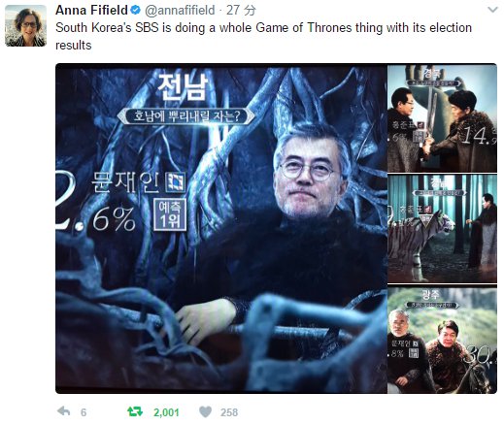Image resolution: width=504 pixels, height=425 pixels.
Task: Click the reply arrow icon
Action: pyautogui.click(x=63, y=411)
